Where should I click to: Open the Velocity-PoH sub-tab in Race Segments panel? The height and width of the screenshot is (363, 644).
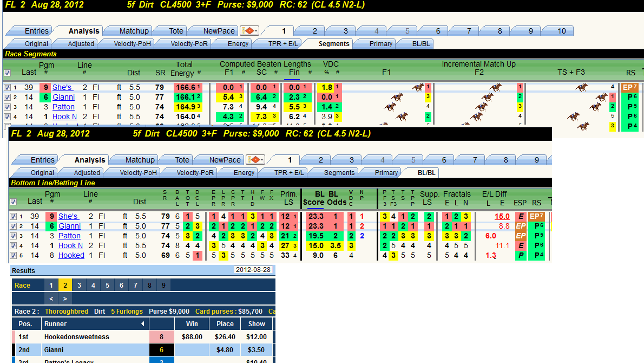pos(132,43)
